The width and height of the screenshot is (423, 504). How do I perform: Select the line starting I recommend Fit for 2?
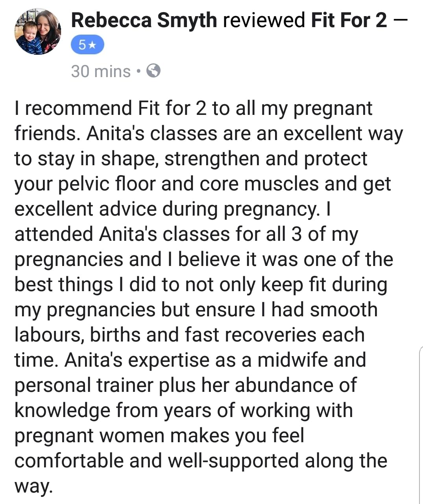click(x=193, y=109)
